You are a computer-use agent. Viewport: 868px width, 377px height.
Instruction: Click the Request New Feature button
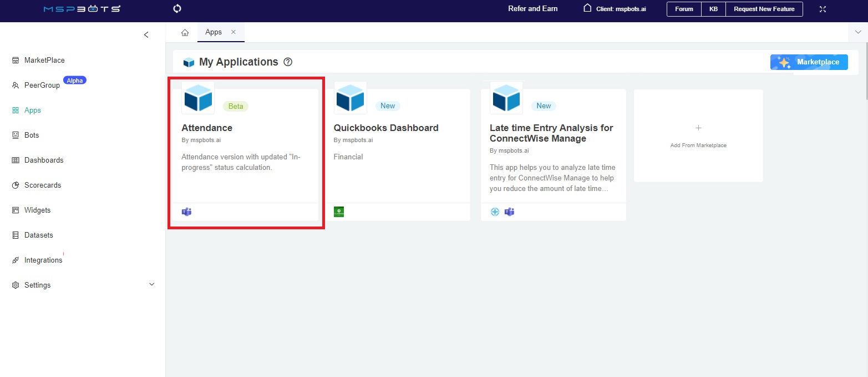click(x=764, y=9)
